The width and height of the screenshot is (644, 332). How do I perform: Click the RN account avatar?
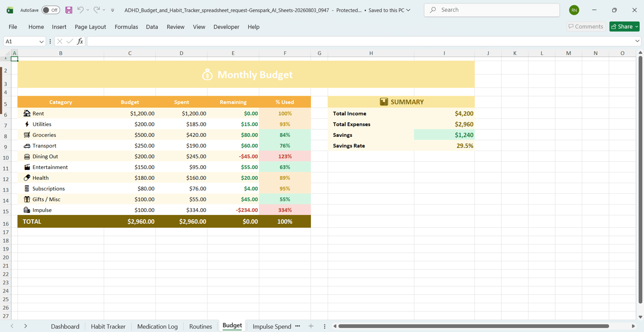click(574, 10)
